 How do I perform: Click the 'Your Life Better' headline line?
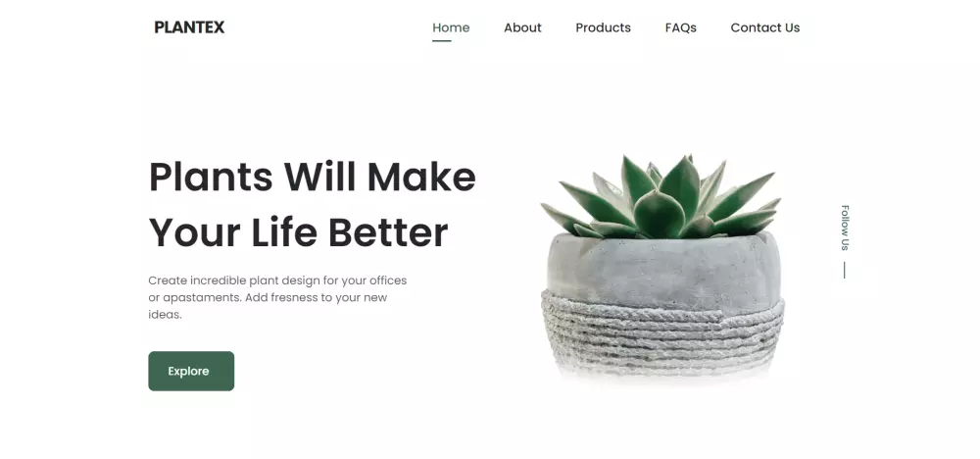298,232
